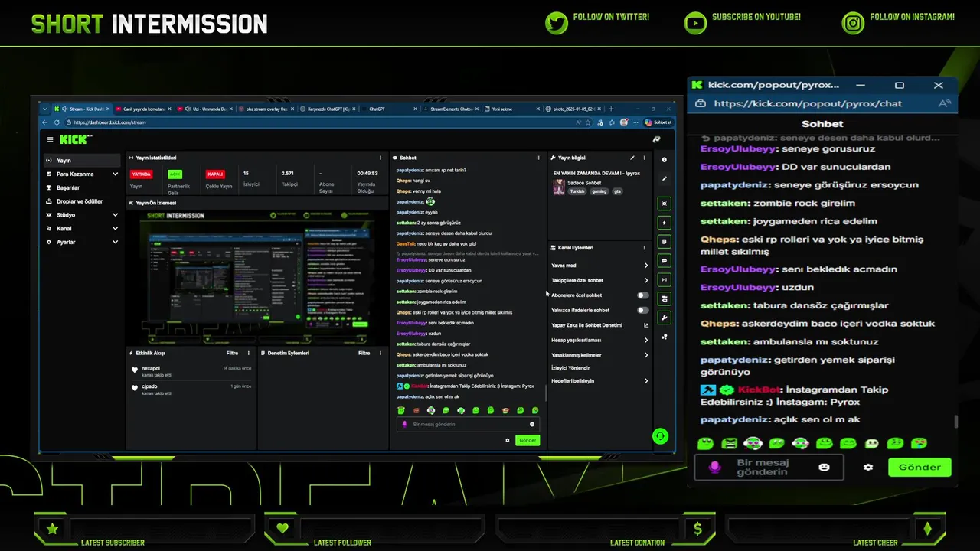Click the Twitter icon in the overlay header
The width and height of the screenshot is (980, 551).
pyautogui.click(x=557, y=23)
